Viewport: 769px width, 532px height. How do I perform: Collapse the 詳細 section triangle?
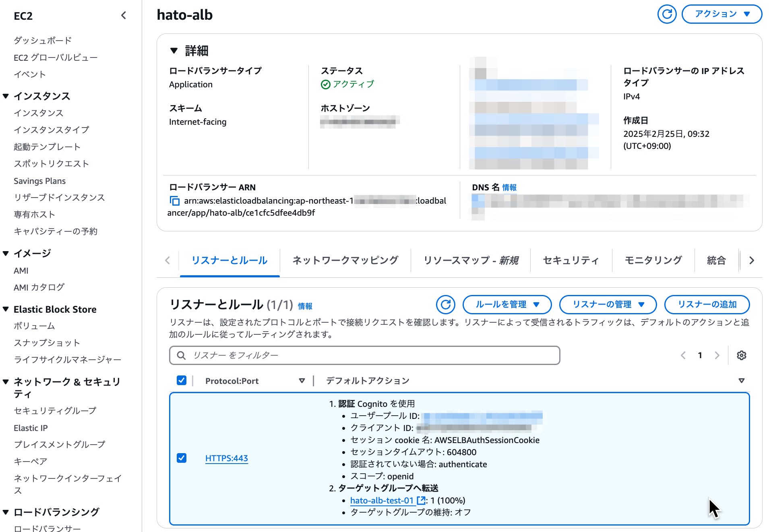174,51
